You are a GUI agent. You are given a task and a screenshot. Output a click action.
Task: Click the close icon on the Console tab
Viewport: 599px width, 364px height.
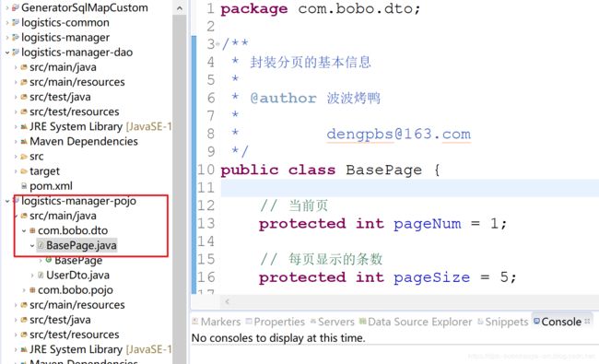pyautogui.click(x=588, y=322)
